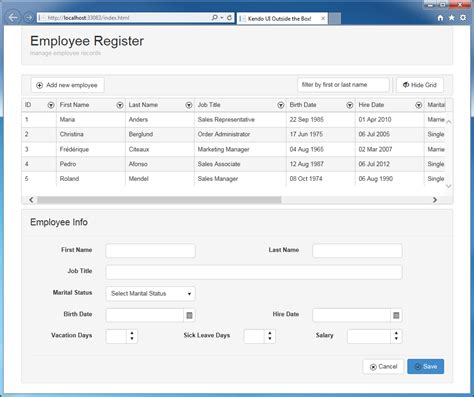Open the Hire Date column filter menu
Viewport: 474px width, 397px height.
(419, 105)
